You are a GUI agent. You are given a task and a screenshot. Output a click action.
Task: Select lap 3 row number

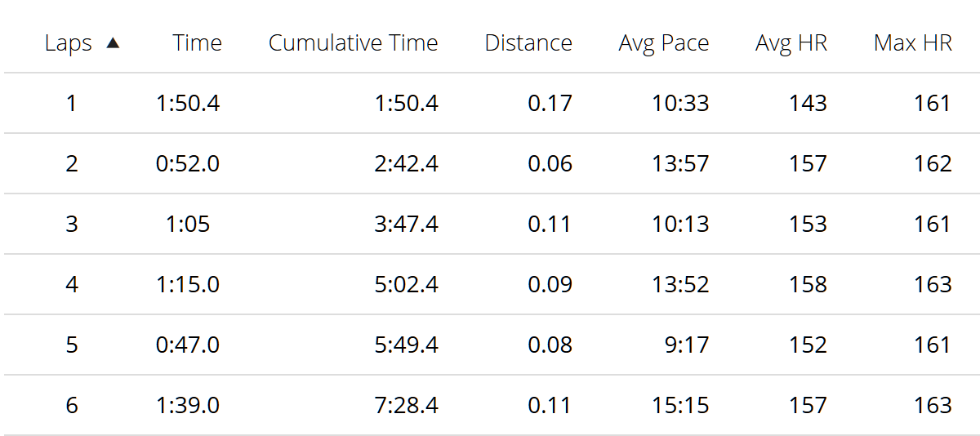72,225
